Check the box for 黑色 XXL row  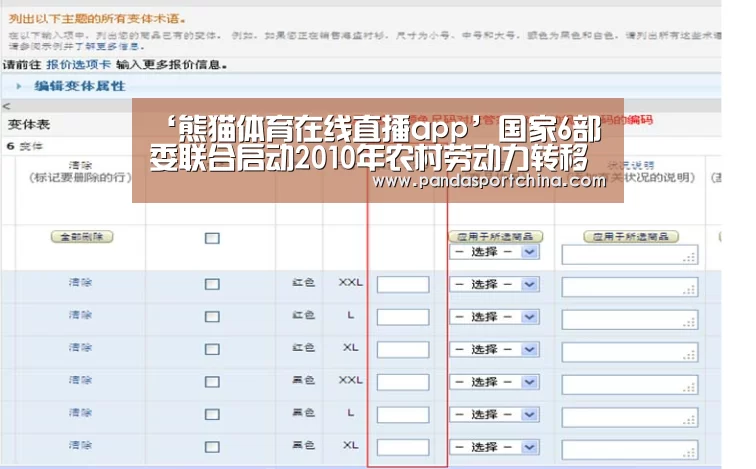[x=212, y=382]
